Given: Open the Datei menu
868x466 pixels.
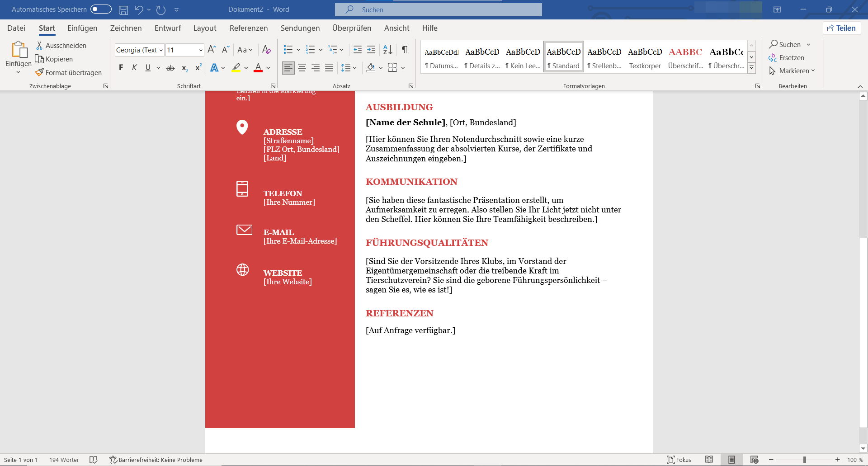Looking at the screenshot, I should pyautogui.click(x=16, y=28).
